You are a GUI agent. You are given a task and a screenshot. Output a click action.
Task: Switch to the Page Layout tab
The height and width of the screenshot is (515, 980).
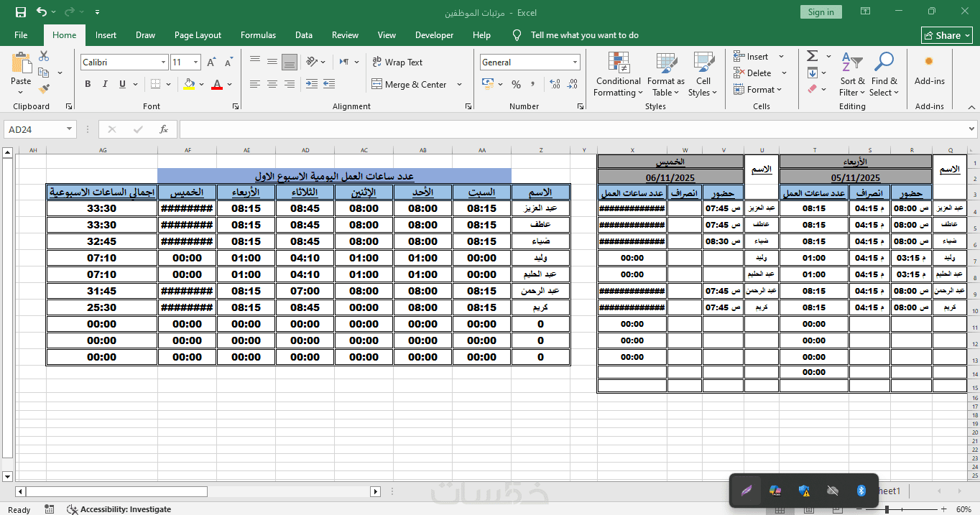pyautogui.click(x=198, y=35)
